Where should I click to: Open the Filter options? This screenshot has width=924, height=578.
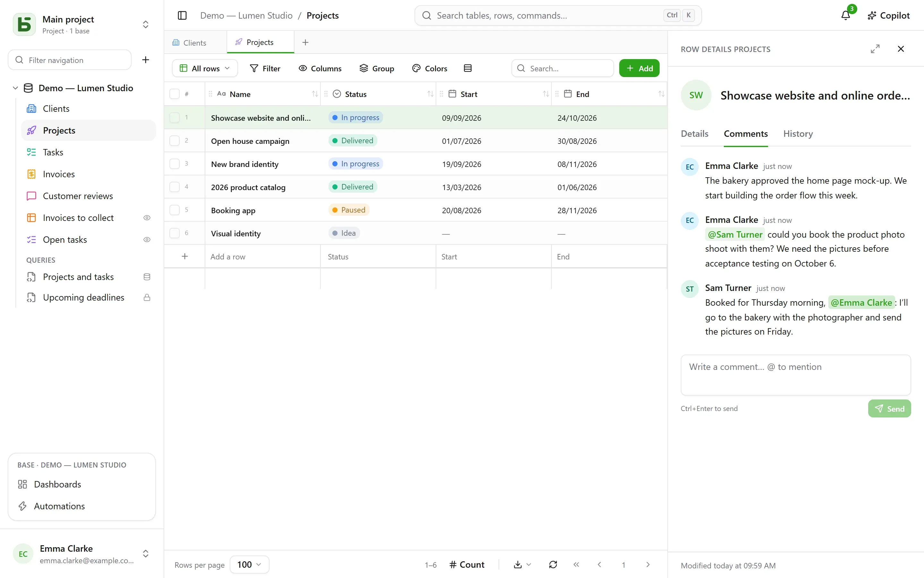[265, 68]
